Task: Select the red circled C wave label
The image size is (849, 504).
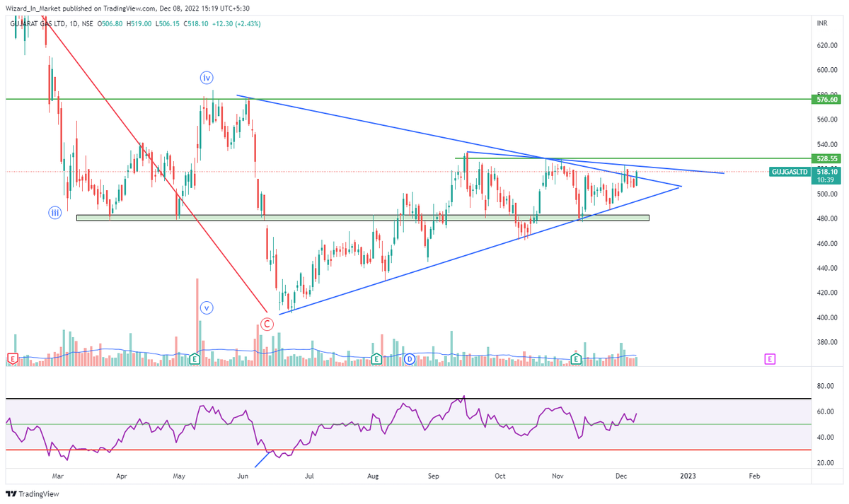Action: (x=267, y=324)
